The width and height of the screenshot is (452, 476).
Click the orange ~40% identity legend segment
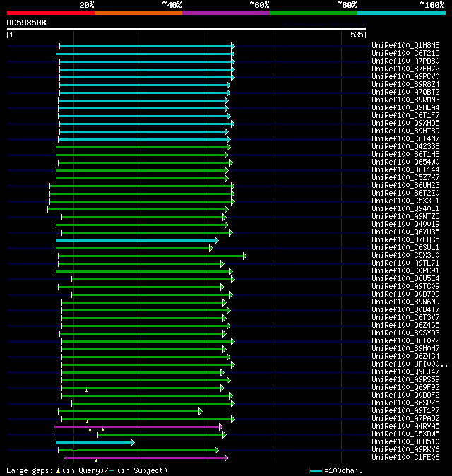tap(138, 13)
